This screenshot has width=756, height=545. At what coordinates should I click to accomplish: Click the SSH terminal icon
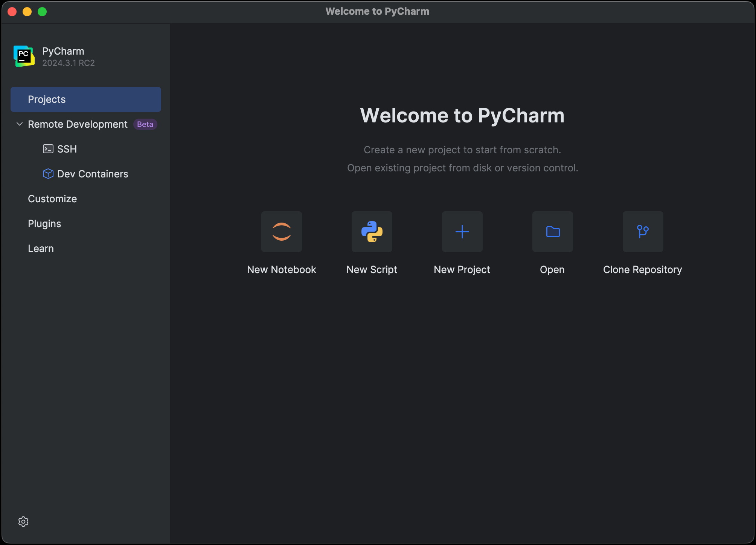[48, 149]
